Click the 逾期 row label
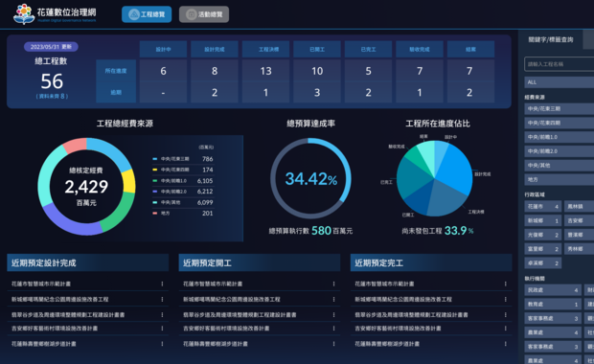This screenshot has height=364, width=594. pos(116,92)
